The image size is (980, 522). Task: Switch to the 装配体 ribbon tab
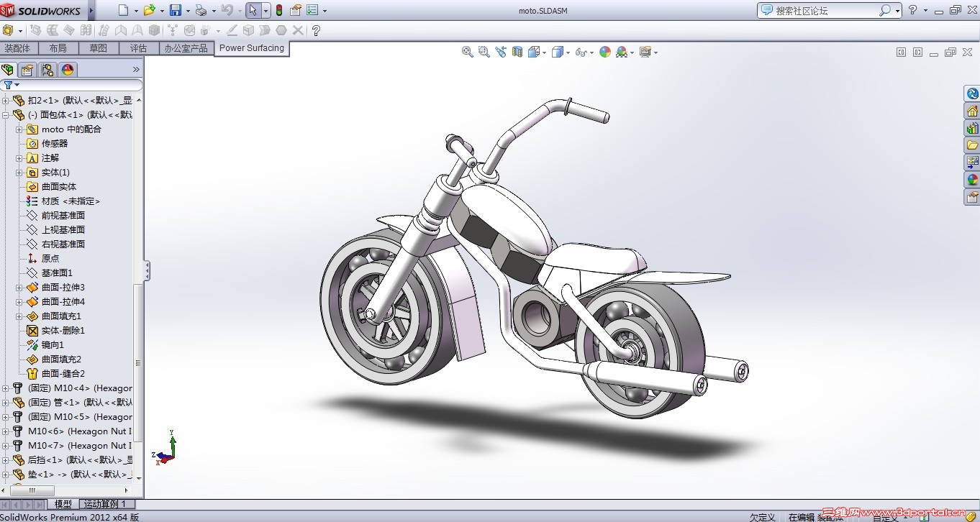[17, 48]
